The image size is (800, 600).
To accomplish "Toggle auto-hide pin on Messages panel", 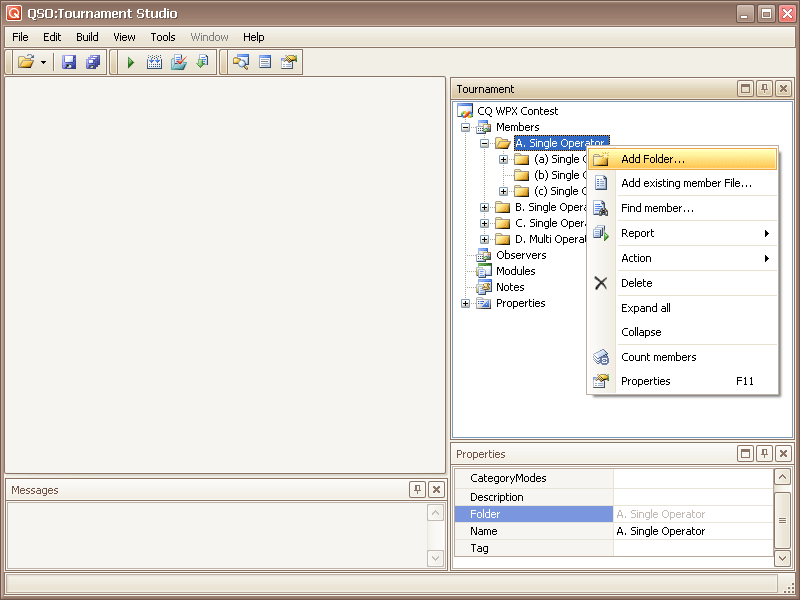I will [x=417, y=490].
